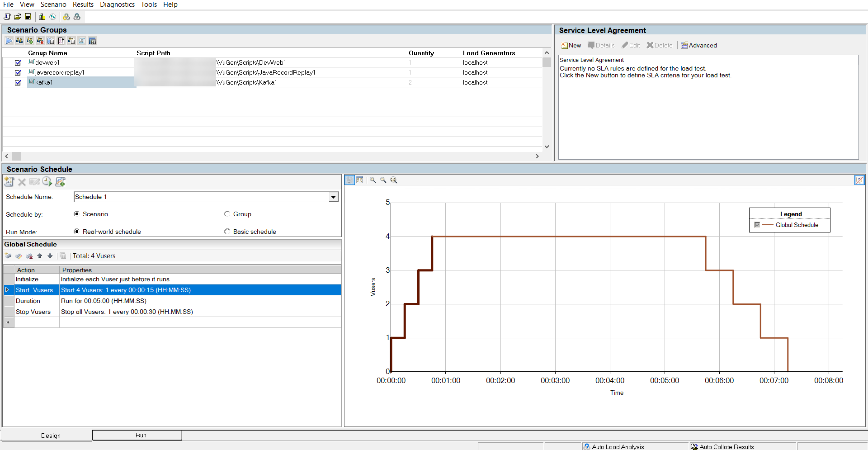Click the Remove Group icon with red X
The height and width of the screenshot is (450, 868).
click(40, 41)
